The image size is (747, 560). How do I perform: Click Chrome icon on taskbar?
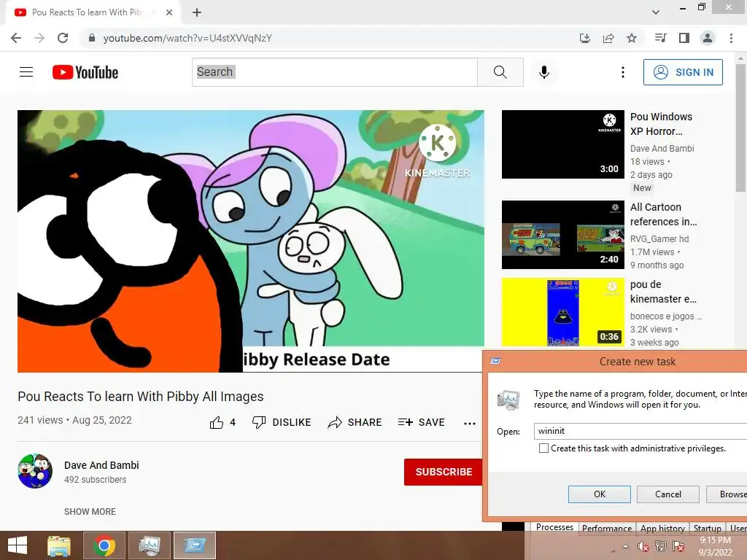104,545
